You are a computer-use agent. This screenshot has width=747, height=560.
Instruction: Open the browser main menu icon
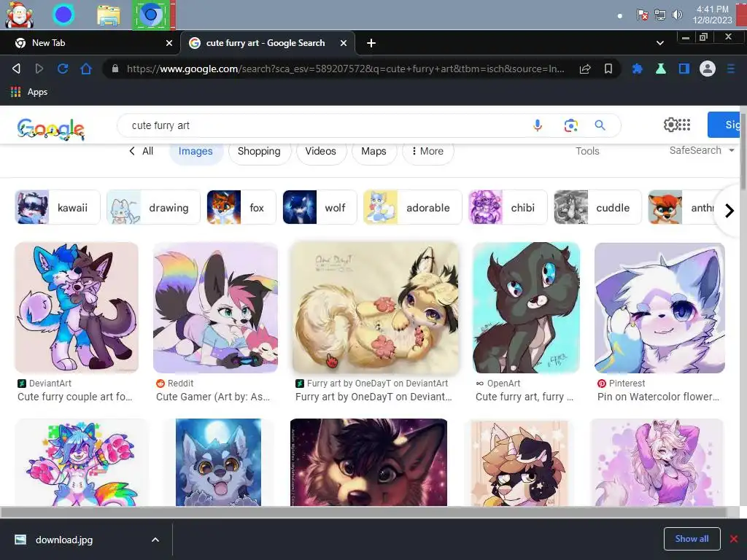[731, 69]
